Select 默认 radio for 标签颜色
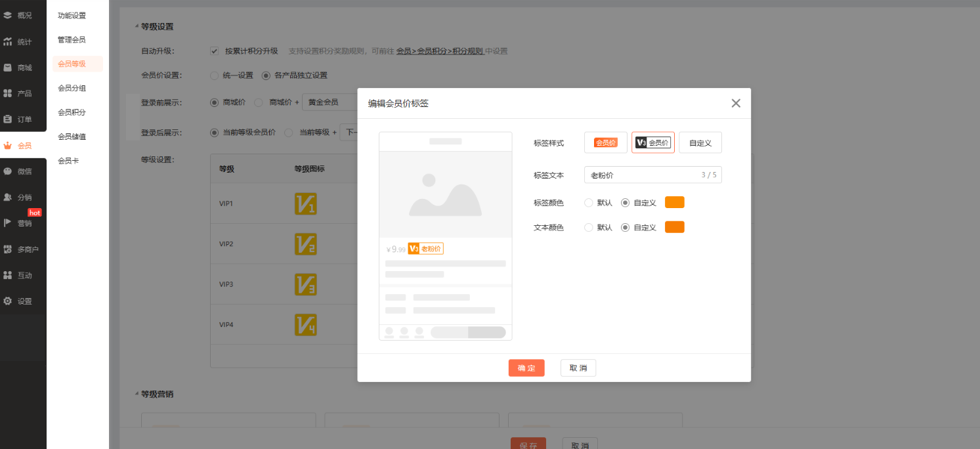This screenshot has width=980, height=449. click(589, 203)
